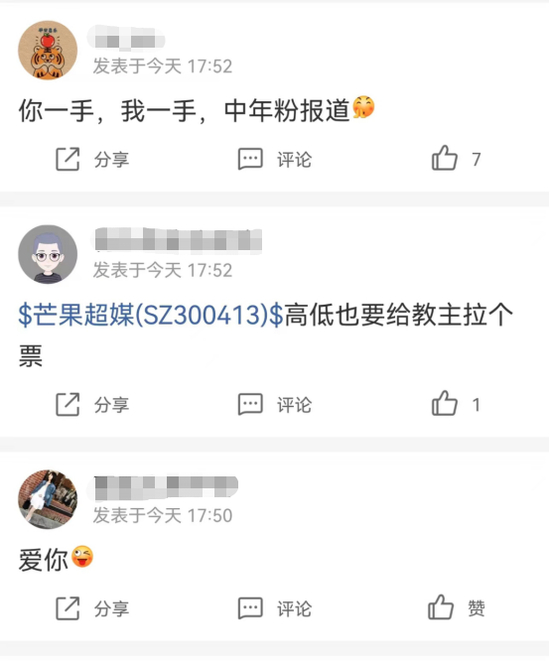
Task: Tap blurred username above 芒果超媒 comment
Action: pos(177,241)
